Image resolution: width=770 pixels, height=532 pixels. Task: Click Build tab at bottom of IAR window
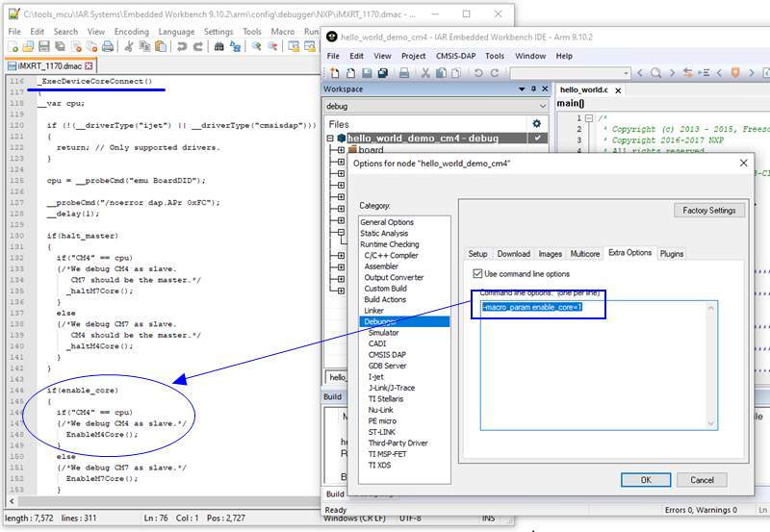click(335, 494)
